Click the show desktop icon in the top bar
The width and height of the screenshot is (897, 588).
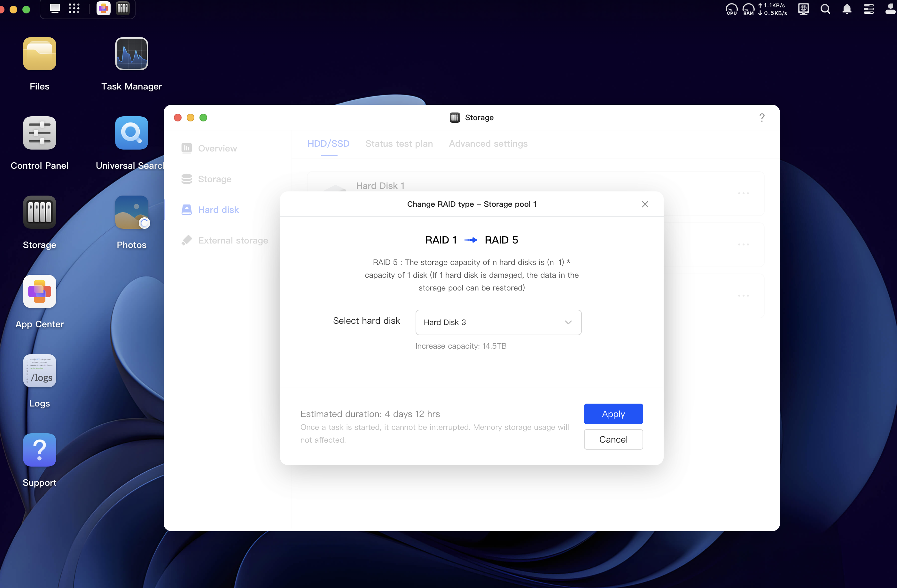tap(55, 8)
